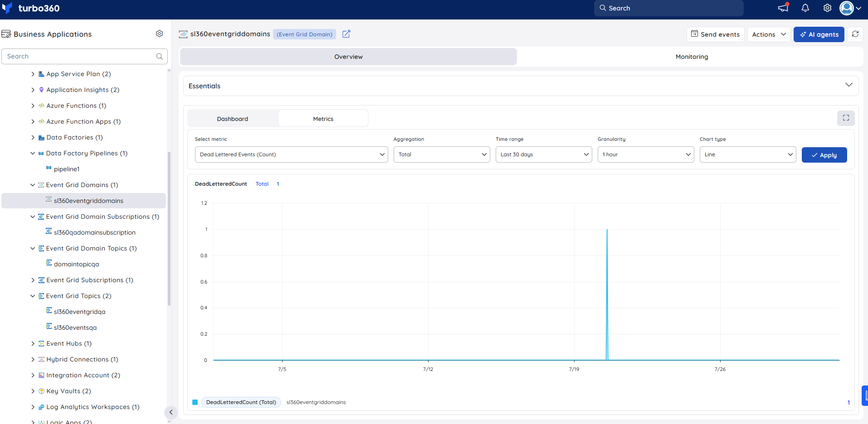Open the Aggregation dropdown
Screen dimensions: 868x424
click(442, 154)
